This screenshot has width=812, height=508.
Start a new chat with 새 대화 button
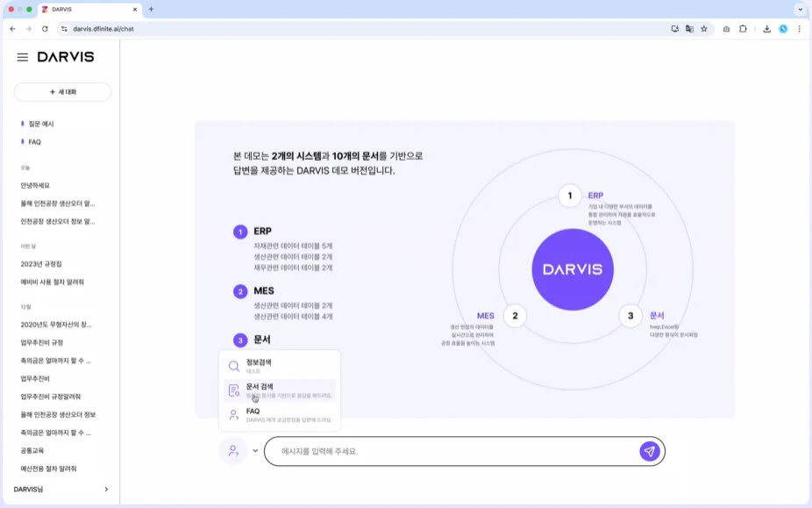tap(62, 92)
